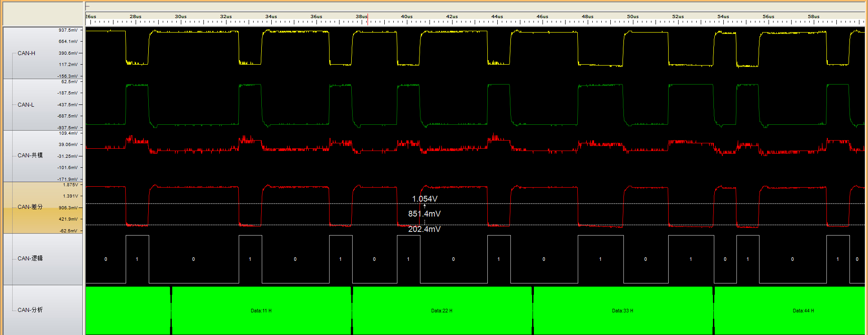The height and width of the screenshot is (335, 868).
Task: Click the 32us mark on the time ruler
Action: (x=226, y=17)
